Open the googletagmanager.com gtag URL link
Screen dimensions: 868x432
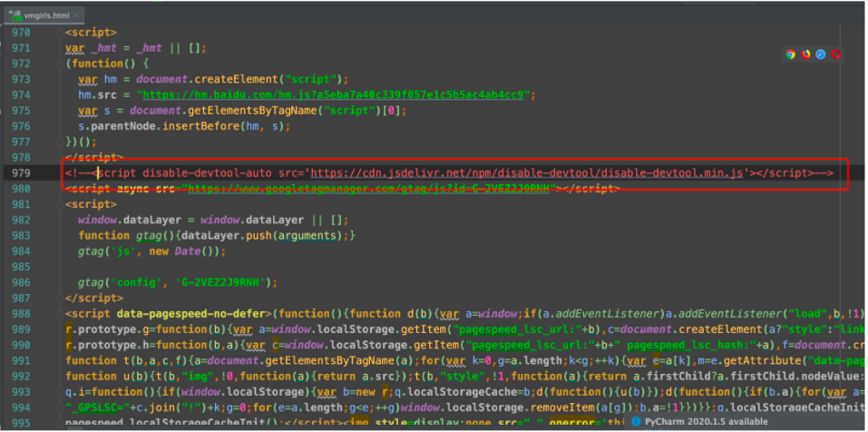(x=368, y=188)
